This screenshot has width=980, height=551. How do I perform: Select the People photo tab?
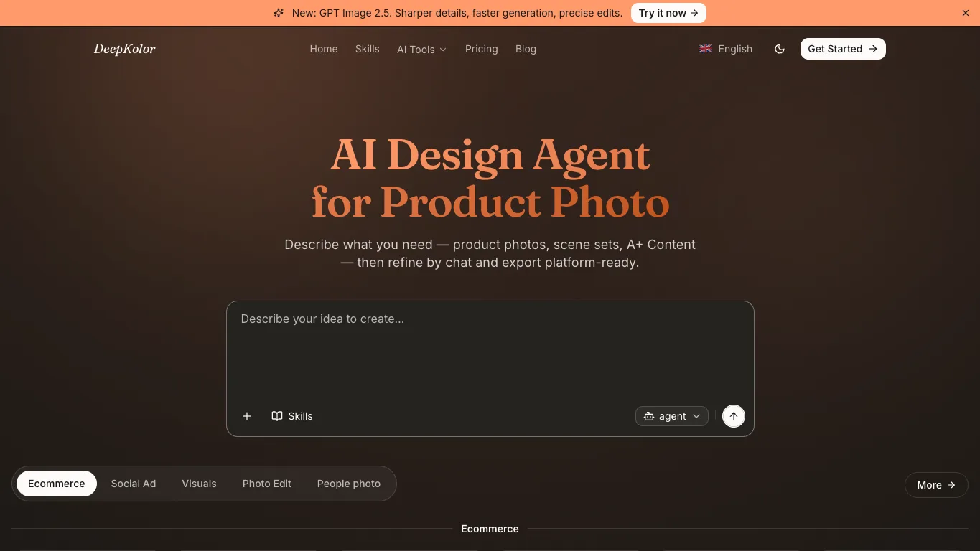click(x=349, y=484)
